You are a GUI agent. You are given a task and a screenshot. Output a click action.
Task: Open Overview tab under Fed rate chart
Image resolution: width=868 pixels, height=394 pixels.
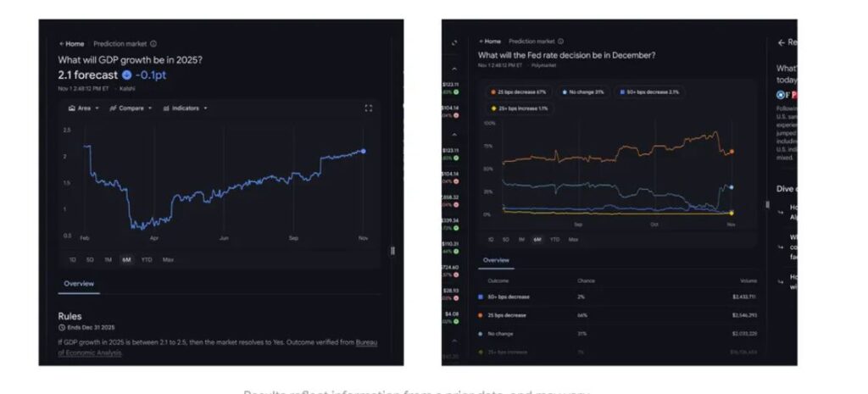(x=496, y=261)
